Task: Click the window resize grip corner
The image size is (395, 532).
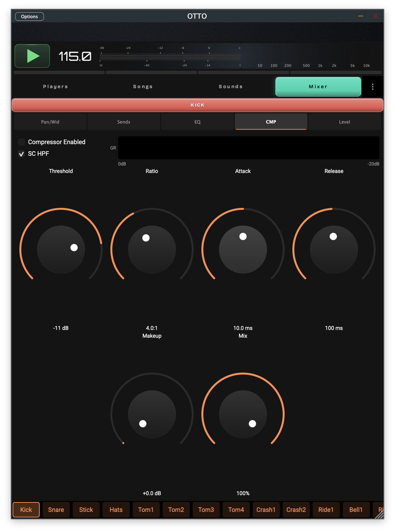Action: coord(380,515)
